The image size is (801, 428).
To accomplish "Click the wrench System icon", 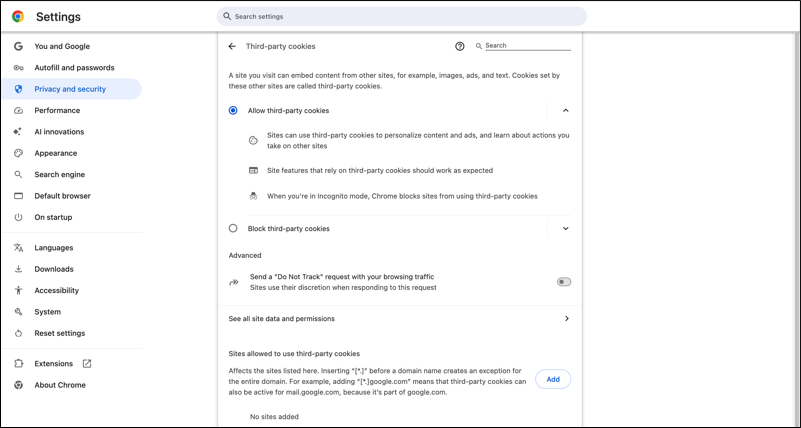I will tap(18, 312).
